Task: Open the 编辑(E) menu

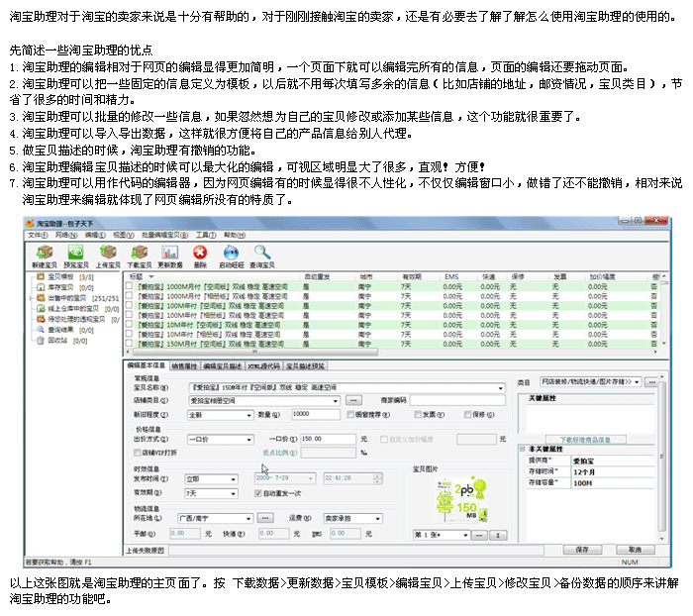Action: [95, 236]
